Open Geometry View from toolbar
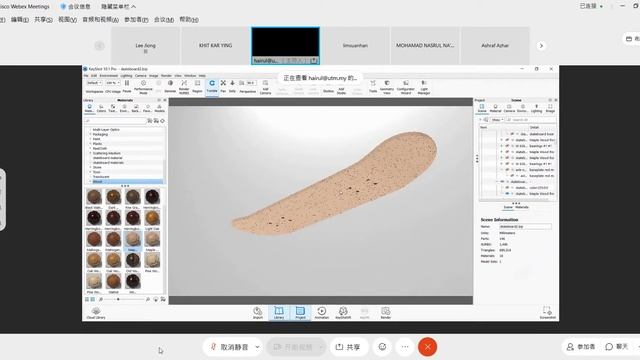Screen dimensions: 640x360 pos(387,87)
